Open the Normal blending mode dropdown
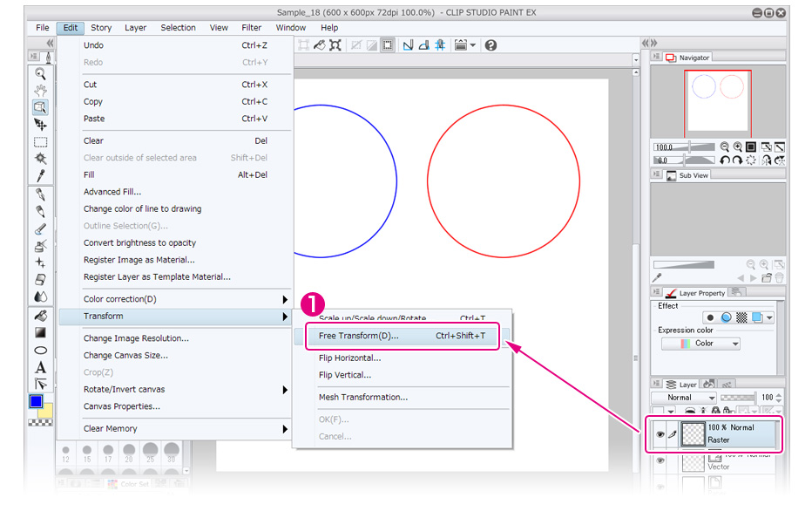Viewport: 812px width, 518px height. coord(684,397)
